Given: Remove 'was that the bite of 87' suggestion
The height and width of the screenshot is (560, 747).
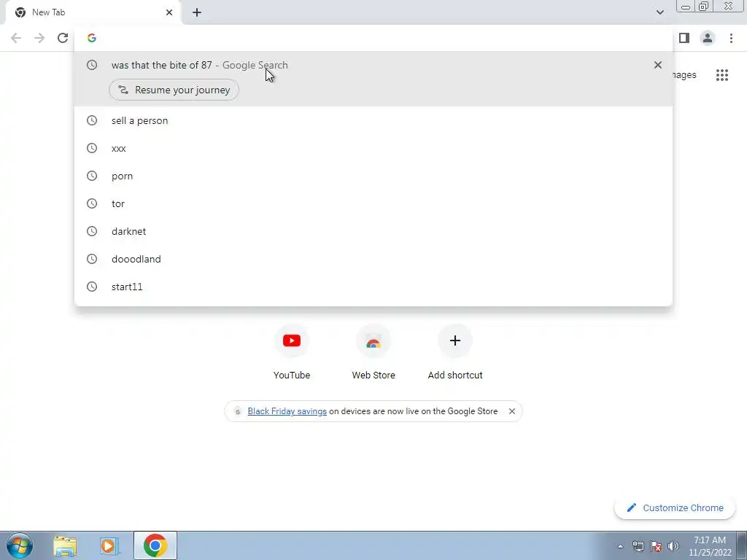Looking at the screenshot, I should (x=658, y=65).
